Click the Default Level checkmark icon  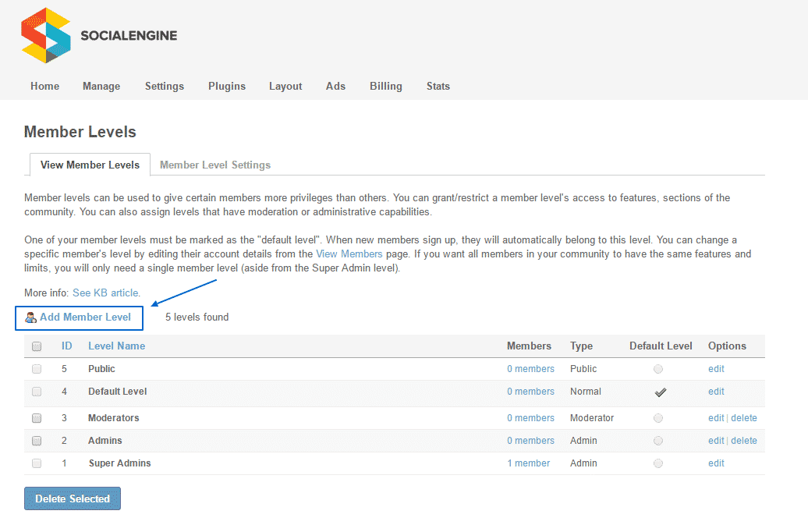[x=660, y=392]
